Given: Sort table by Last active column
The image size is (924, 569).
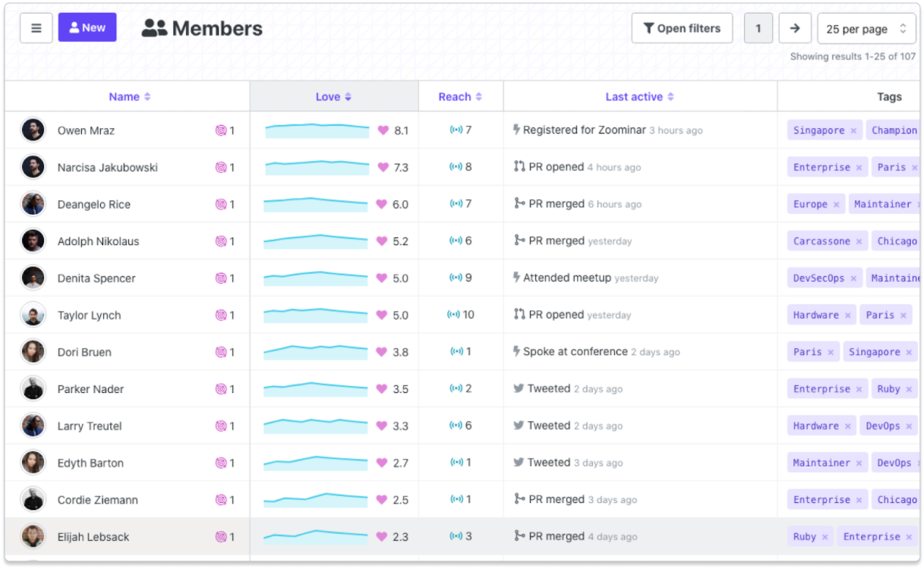Looking at the screenshot, I should [x=639, y=96].
